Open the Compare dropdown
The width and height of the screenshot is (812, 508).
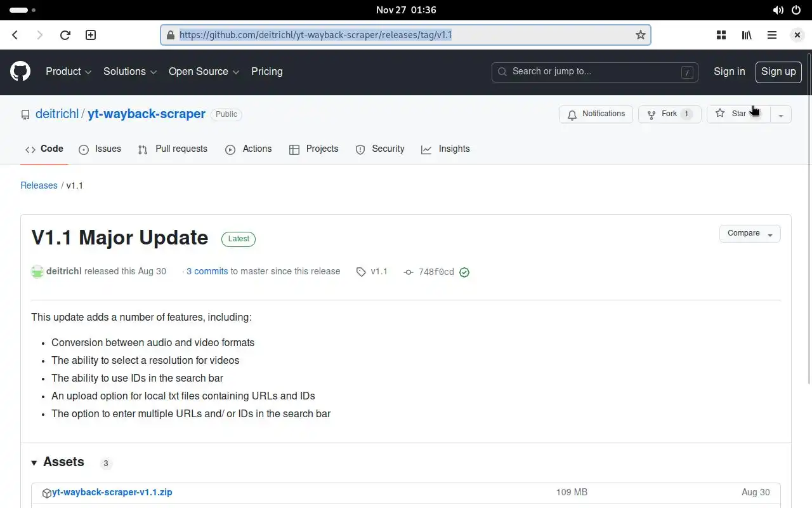(750, 234)
